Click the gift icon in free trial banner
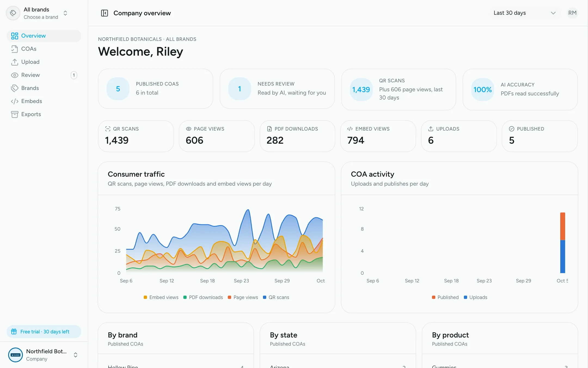 pos(14,331)
